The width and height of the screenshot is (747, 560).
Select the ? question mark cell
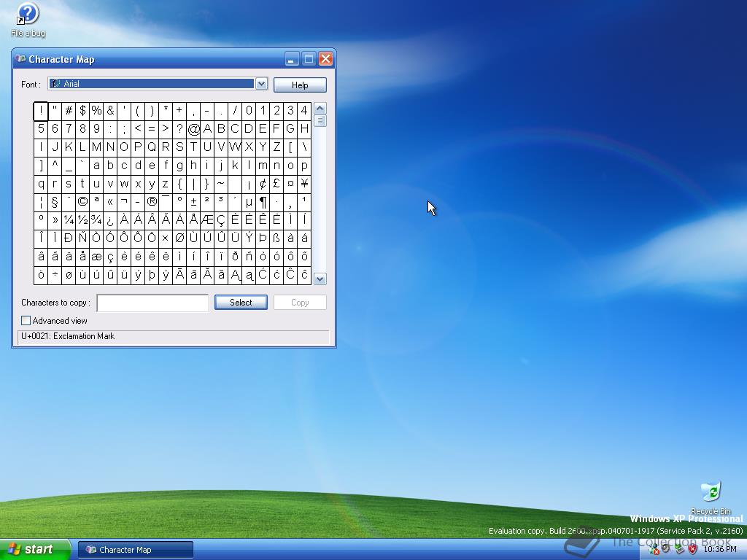point(179,128)
